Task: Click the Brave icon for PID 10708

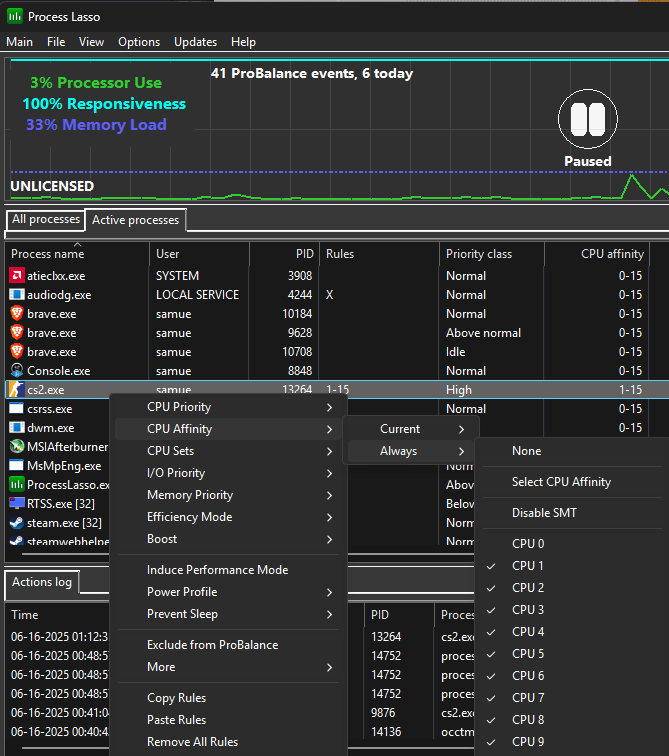Action: click(16, 351)
